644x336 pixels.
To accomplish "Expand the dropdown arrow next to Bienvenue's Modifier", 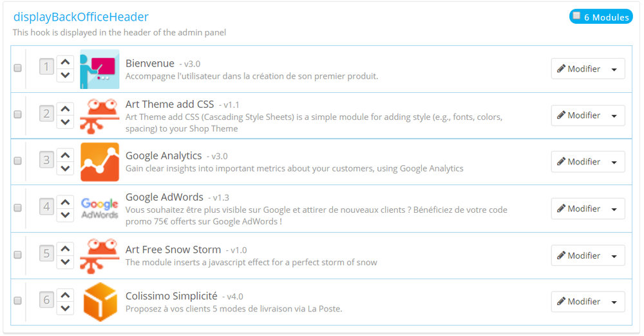I will pyautogui.click(x=614, y=69).
